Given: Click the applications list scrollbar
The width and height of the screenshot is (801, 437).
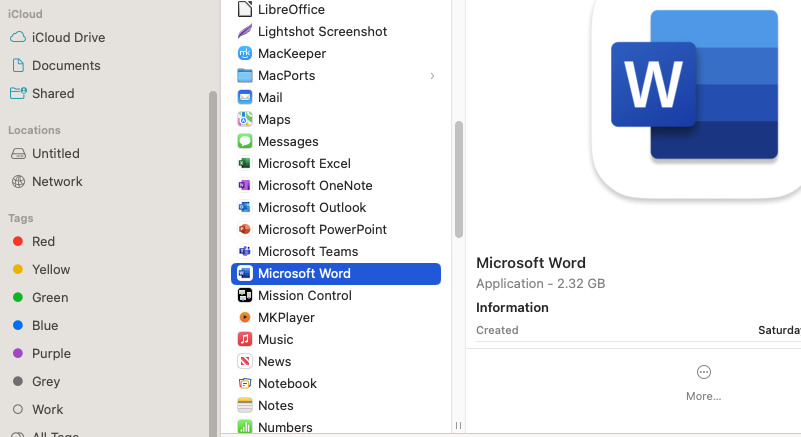Looking at the screenshot, I should point(459,179).
